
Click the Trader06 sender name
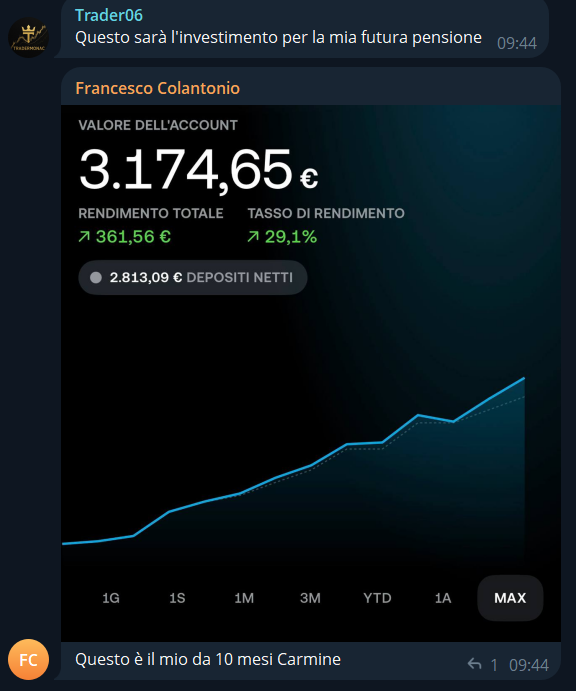click(109, 15)
